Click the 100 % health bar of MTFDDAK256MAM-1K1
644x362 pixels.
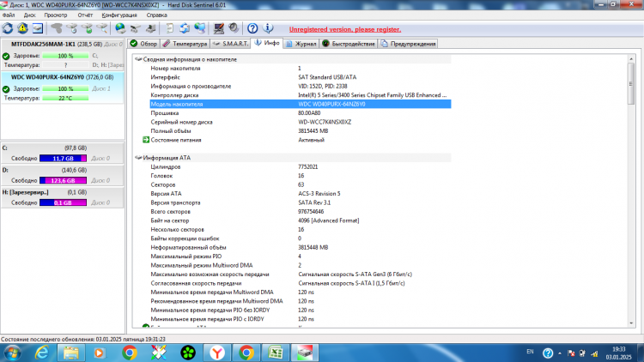[x=65, y=56]
